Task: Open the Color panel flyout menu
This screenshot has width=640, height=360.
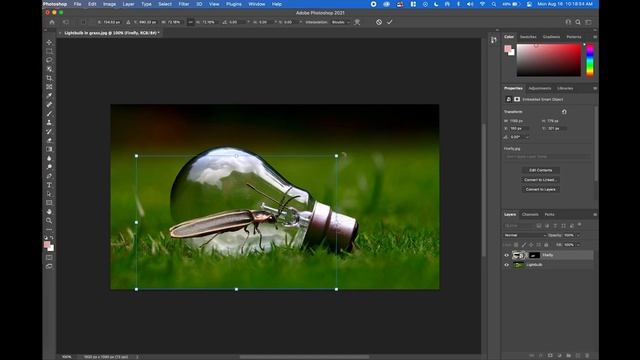Action: point(595,37)
